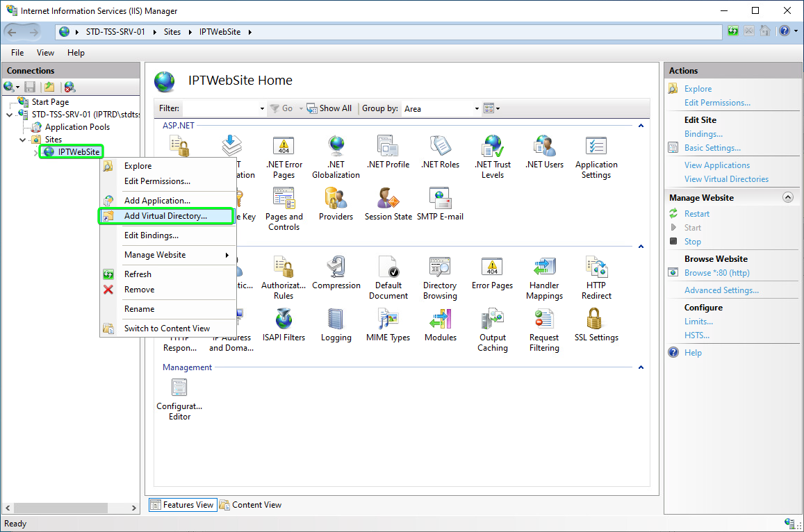Open the view mode dropdown button
804x532 pixels.
[x=492, y=108]
